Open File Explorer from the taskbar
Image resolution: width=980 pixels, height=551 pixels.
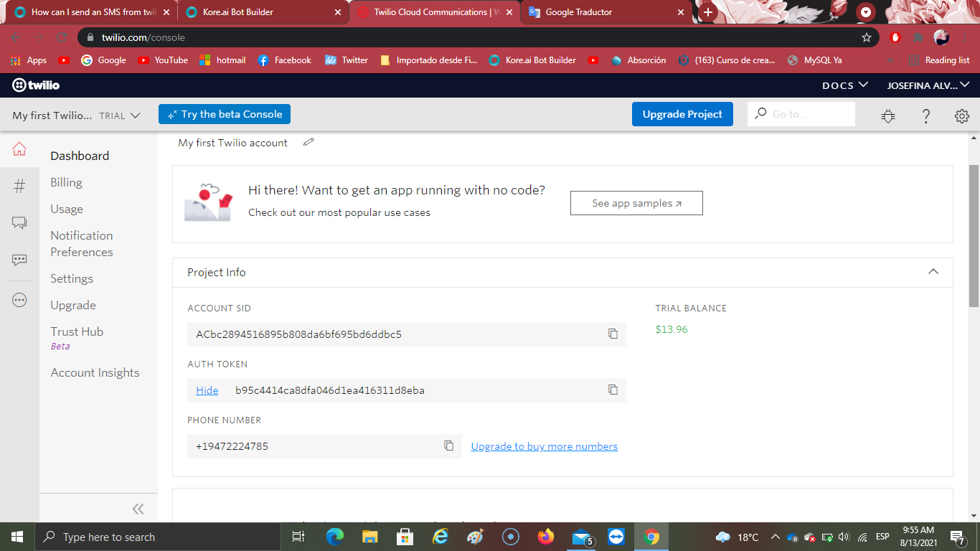tap(369, 537)
